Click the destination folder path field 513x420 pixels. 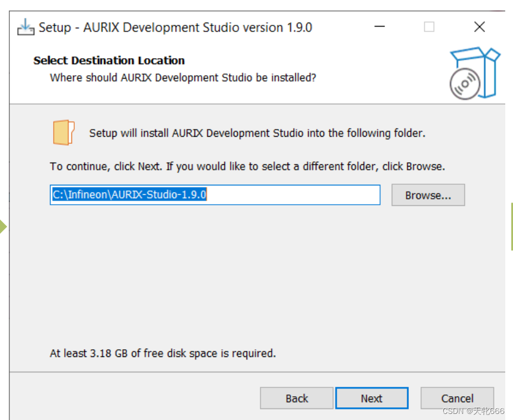coord(215,195)
